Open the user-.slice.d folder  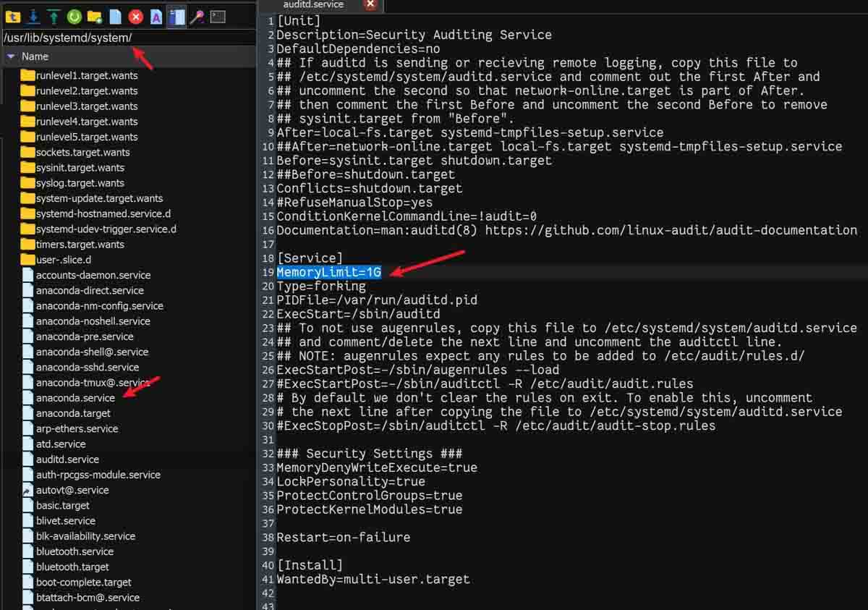pyautogui.click(x=56, y=260)
